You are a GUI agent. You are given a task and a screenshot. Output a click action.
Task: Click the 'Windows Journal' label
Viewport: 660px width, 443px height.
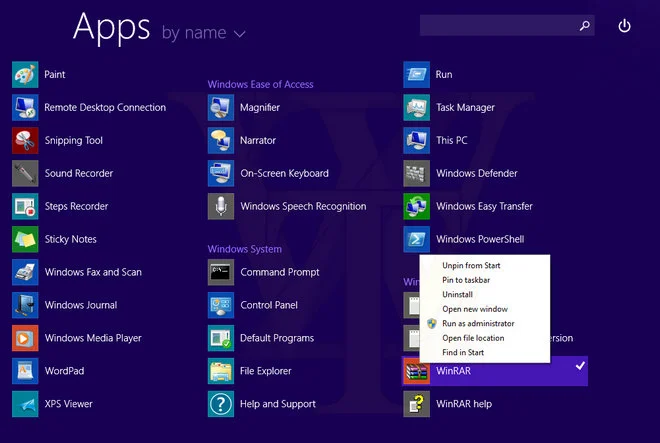point(81,305)
